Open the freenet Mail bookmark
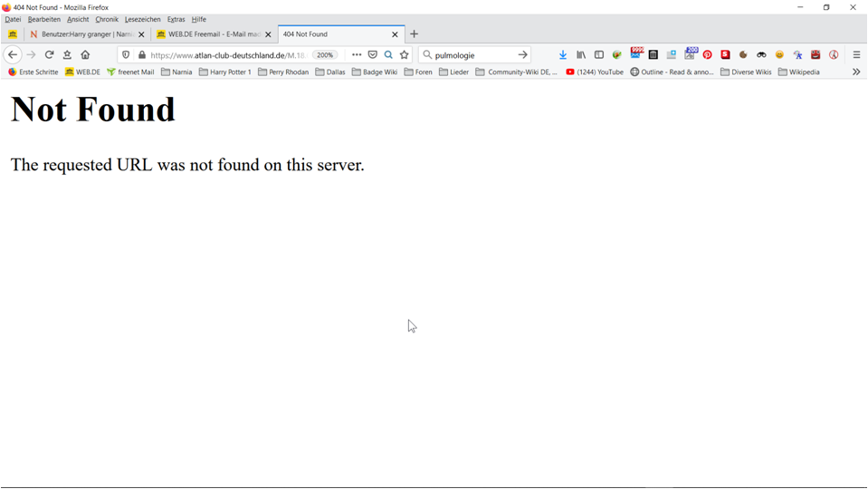Image resolution: width=868 pixels, height=489 pixels. coord(130,72)
